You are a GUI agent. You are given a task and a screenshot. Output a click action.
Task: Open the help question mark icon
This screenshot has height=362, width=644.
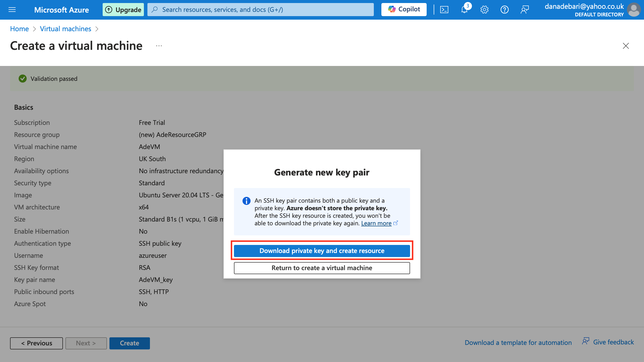[504, 10]
